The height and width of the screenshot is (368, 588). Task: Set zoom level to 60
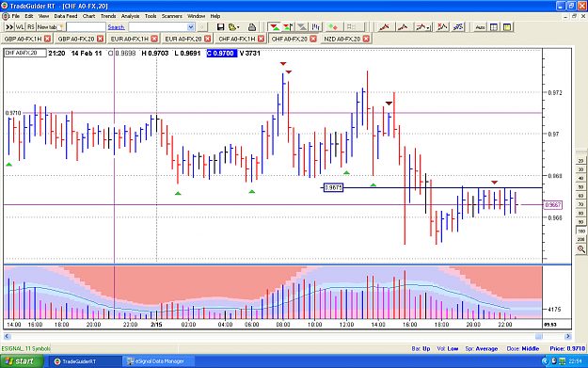coord(580,196)
